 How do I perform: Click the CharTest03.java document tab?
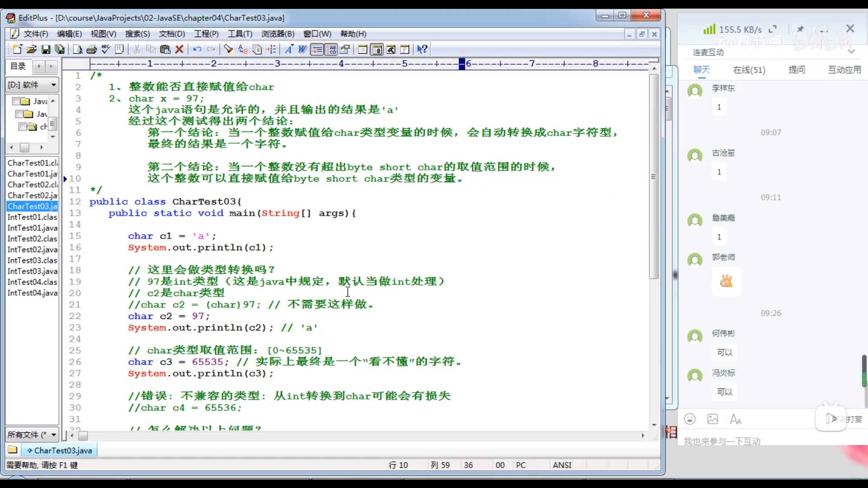pyautogui.click(x=60, y=450)
